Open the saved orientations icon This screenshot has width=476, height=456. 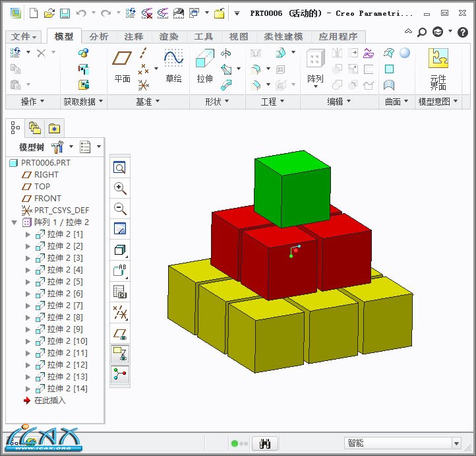pos(119,271)
